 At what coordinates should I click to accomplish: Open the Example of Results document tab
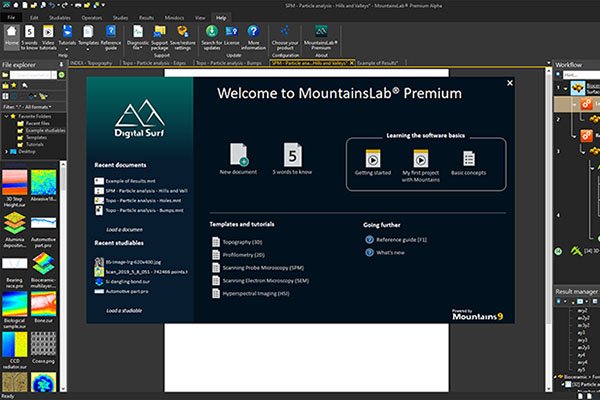pos(378,63)
